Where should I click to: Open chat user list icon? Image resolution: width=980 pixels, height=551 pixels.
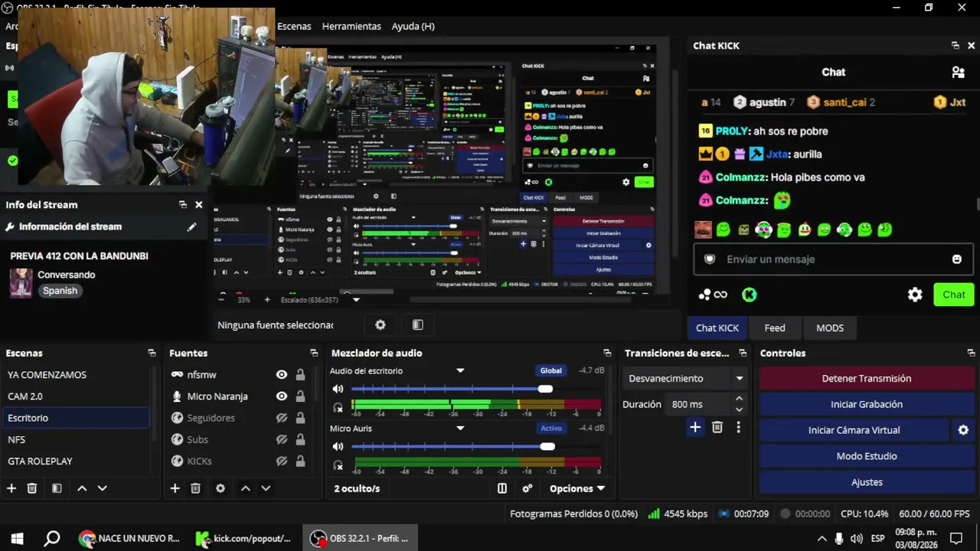point(958,72)
